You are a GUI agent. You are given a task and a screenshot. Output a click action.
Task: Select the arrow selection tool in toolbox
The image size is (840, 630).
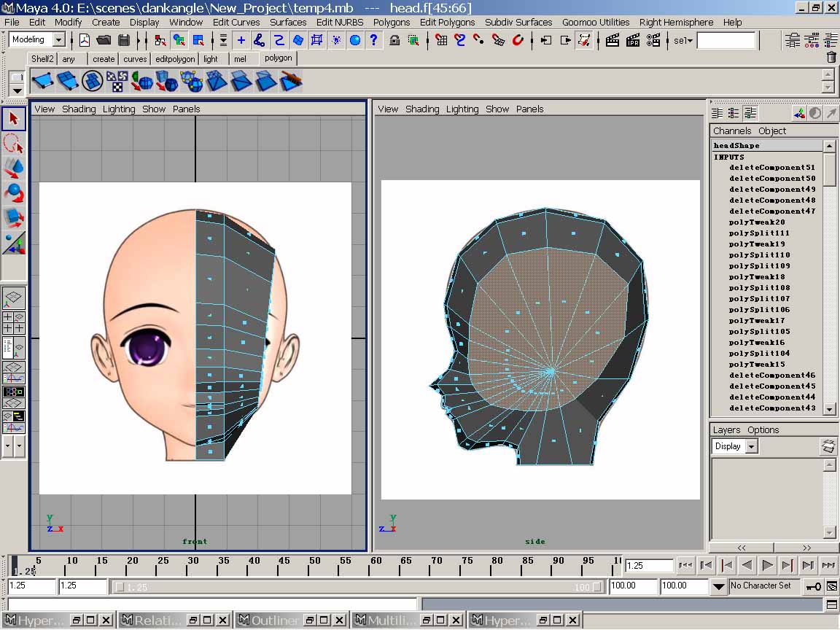point(14,119)
